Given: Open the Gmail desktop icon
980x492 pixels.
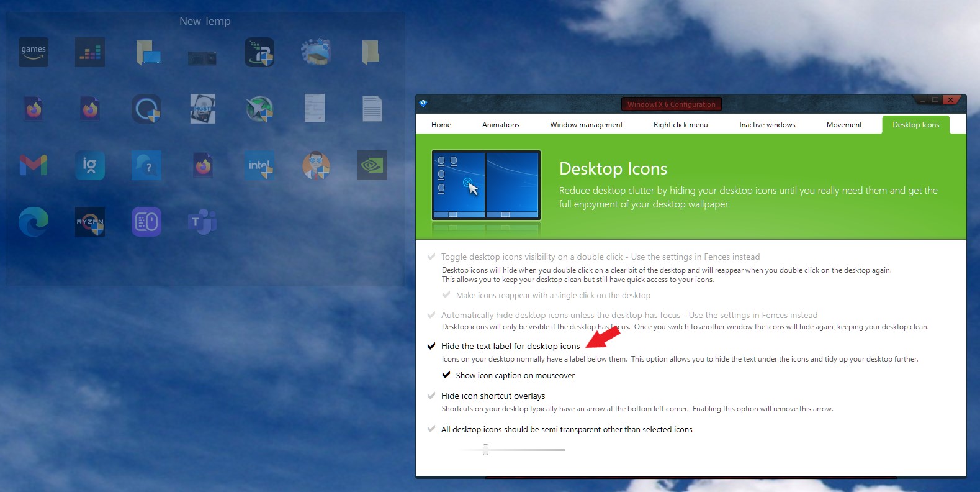Looking at the screenshot, I should [x=34, y=165].
